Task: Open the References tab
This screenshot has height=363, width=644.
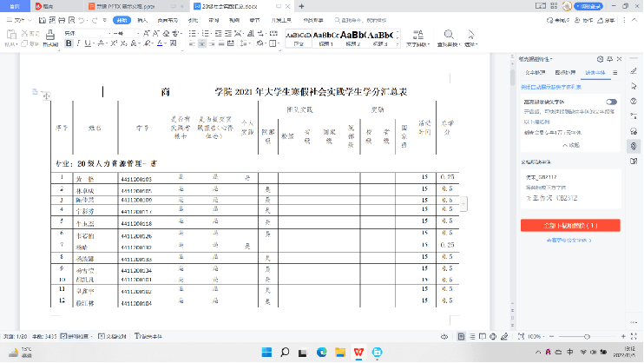Action: 193,20
